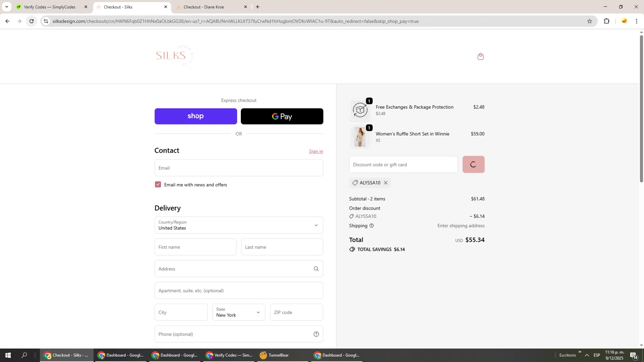Open the browser extensions puzzle icon
This screenshot has width=644, height=362.
pos(607,21)
